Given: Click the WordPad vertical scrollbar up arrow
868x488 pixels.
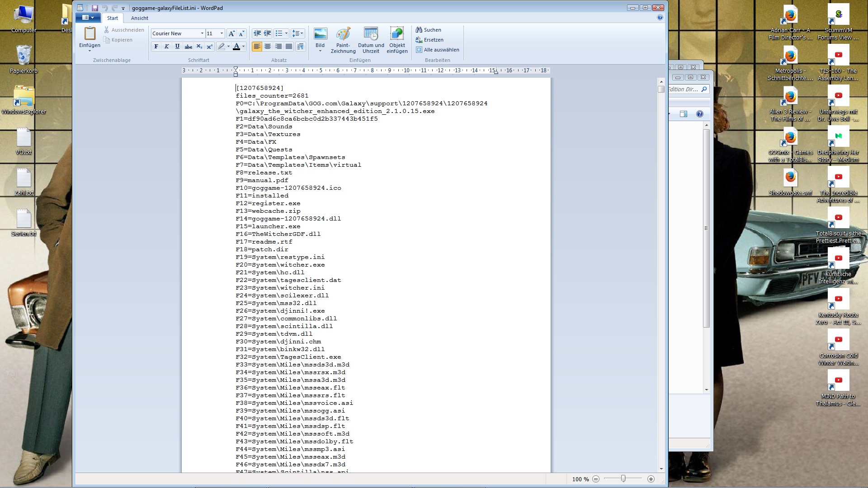Looking at the screenshot, I should (661, 82).
